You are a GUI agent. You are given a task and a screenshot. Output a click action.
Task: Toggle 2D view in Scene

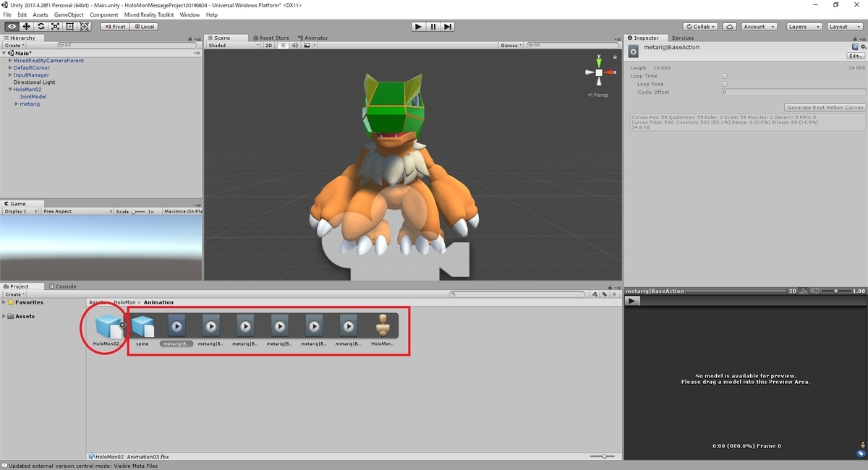tap(268, 46)
